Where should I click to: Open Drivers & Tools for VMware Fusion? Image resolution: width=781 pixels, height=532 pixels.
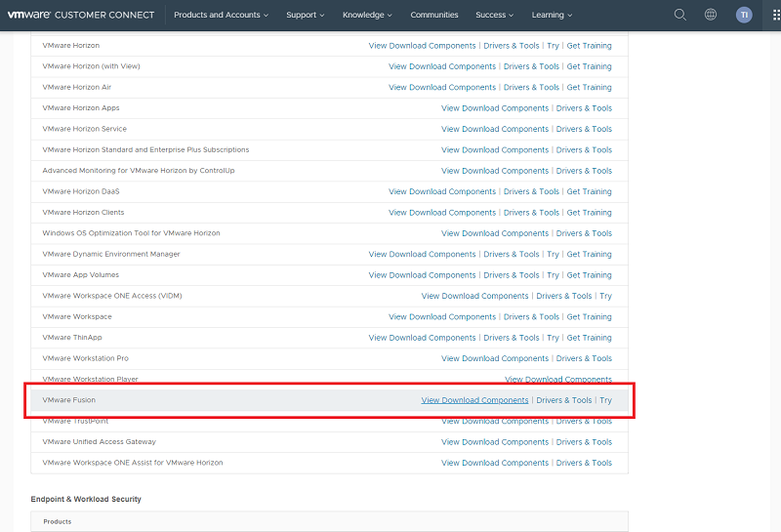(x=564, y=400)
